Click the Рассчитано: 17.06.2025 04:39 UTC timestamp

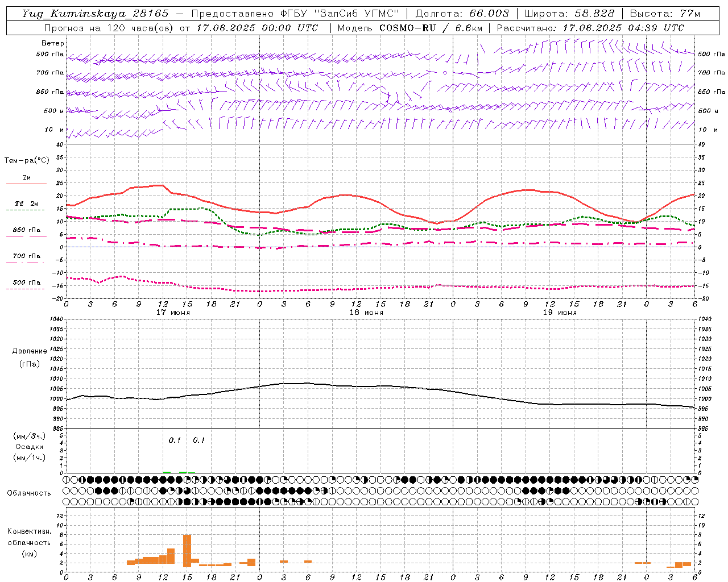[590, 28]
